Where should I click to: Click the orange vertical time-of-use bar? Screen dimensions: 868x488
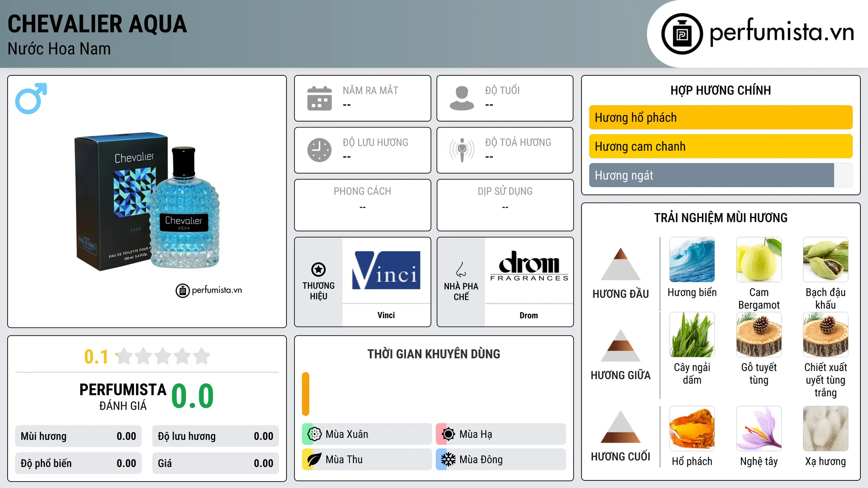tap(306, 394)
